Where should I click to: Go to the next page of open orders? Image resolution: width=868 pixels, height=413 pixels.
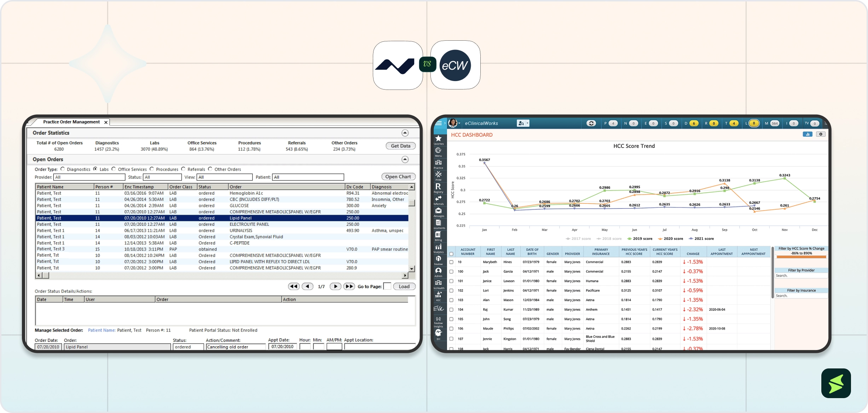tap(335, 286)
